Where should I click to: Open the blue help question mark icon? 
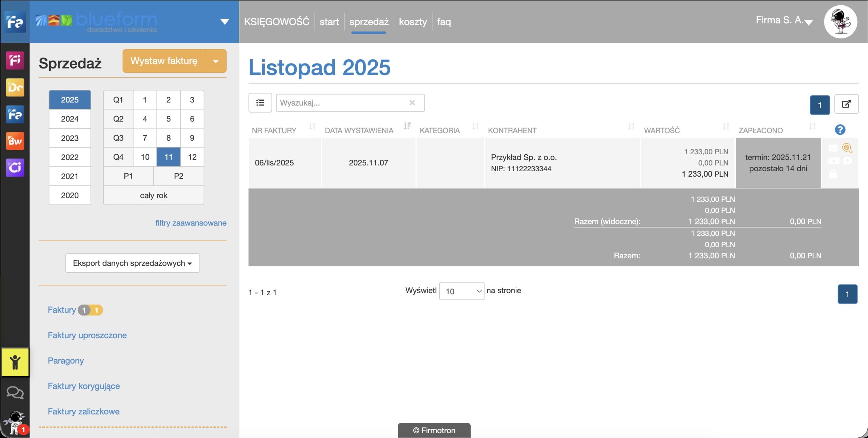(x=840, y=130)
